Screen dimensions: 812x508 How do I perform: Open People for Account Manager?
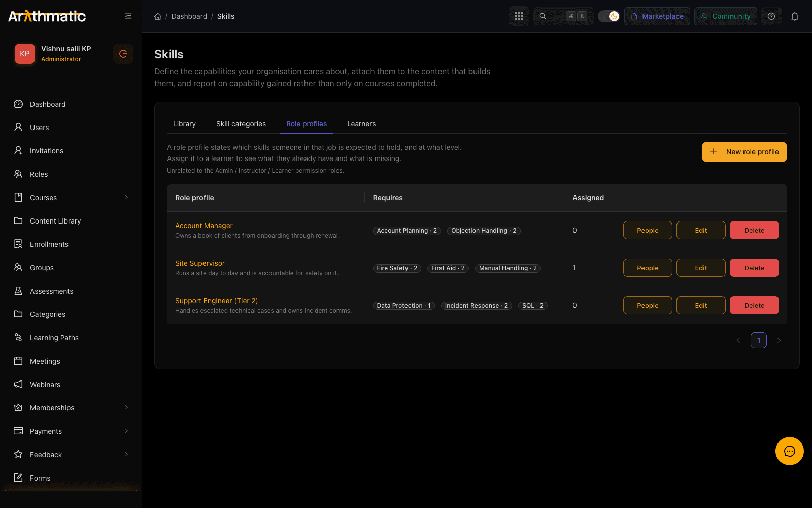pyautogui.click(x=648, y=230)
